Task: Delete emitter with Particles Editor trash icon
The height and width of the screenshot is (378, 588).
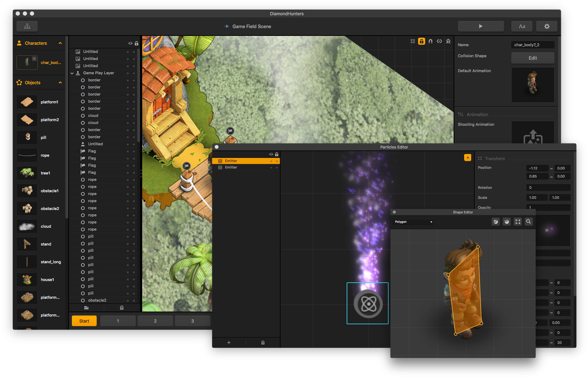Action: 263,343
